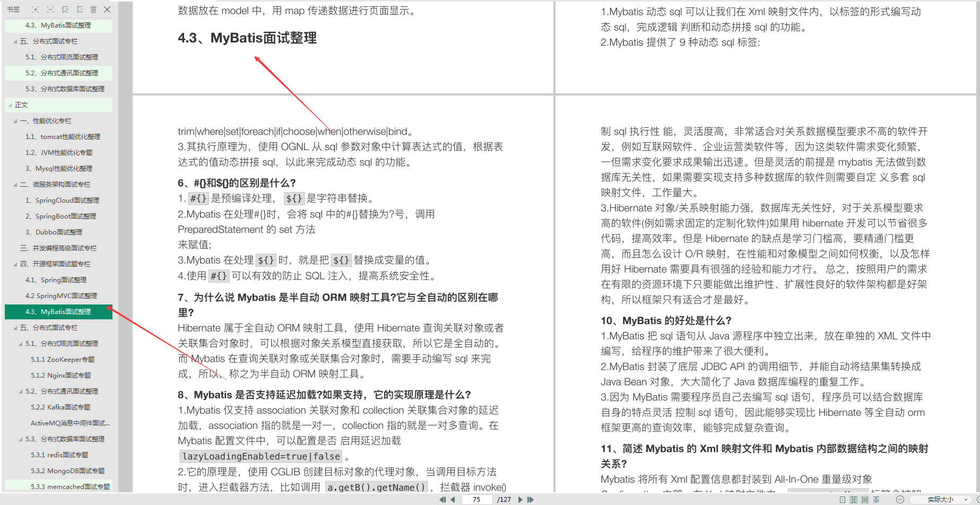
Task: Remove bookmark using the bookmark-minus icon
Action: click(80, 10)
